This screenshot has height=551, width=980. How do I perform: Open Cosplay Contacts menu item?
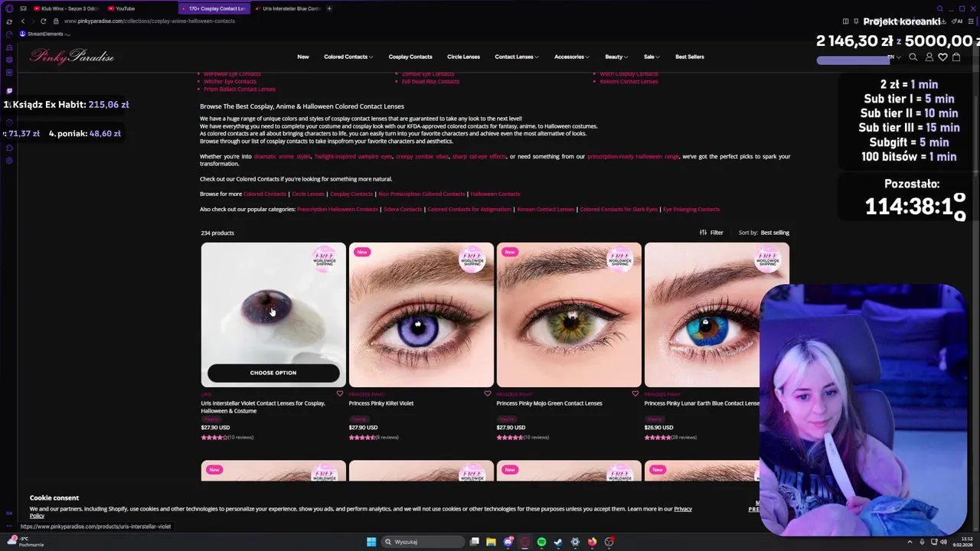(410, 57)
